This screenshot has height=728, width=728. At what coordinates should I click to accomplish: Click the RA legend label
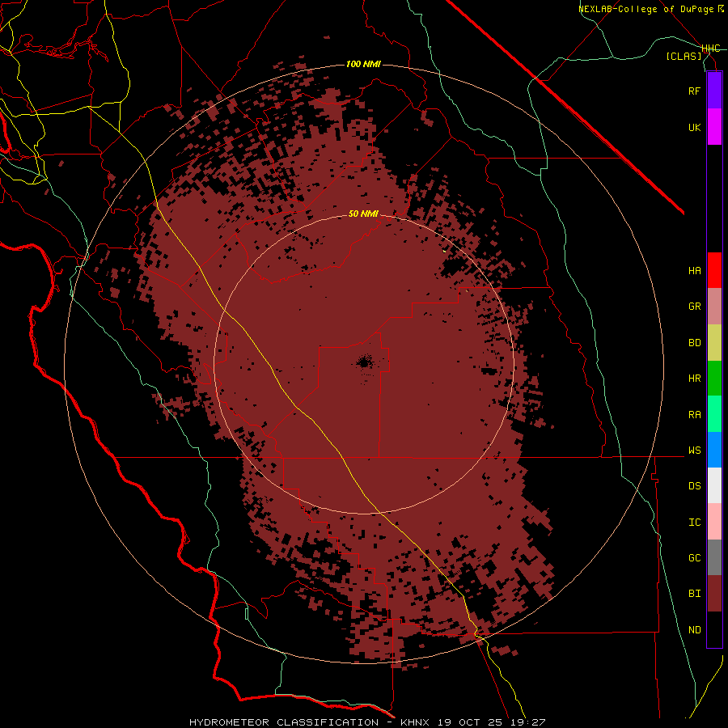click(x=694, y=415)
